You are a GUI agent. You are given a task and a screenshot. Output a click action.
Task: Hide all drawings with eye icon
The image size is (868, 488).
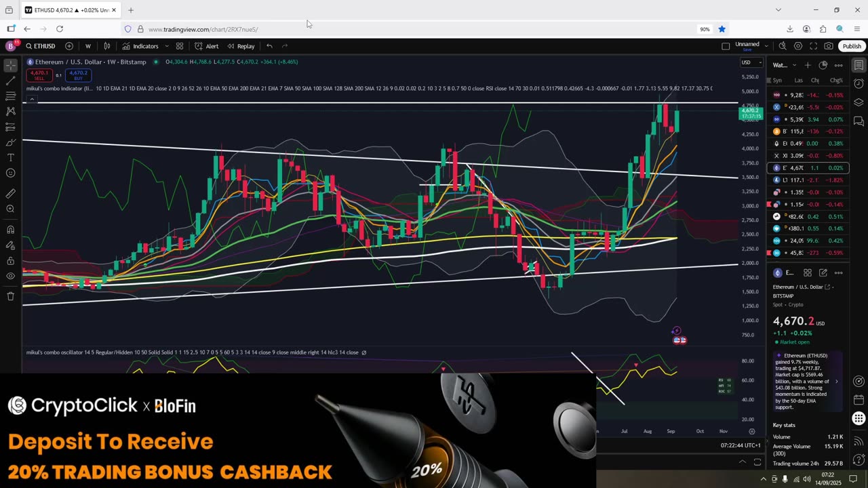[10, 276]
